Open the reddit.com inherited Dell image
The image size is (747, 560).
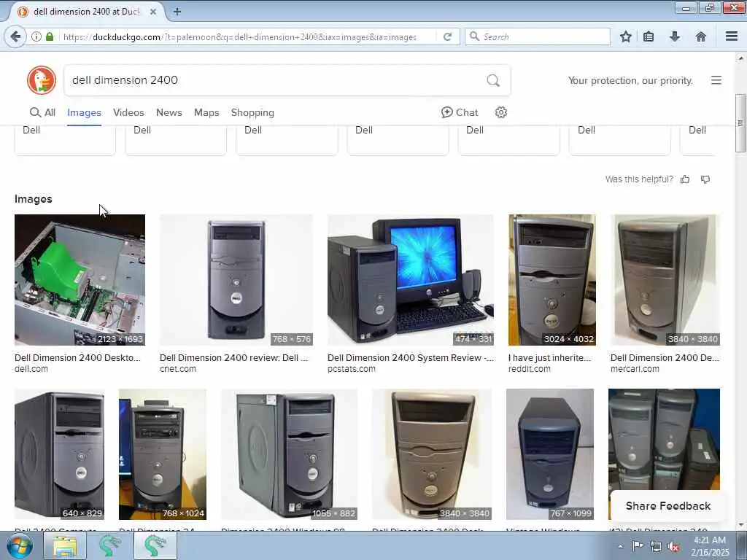[x=552, y=280]
